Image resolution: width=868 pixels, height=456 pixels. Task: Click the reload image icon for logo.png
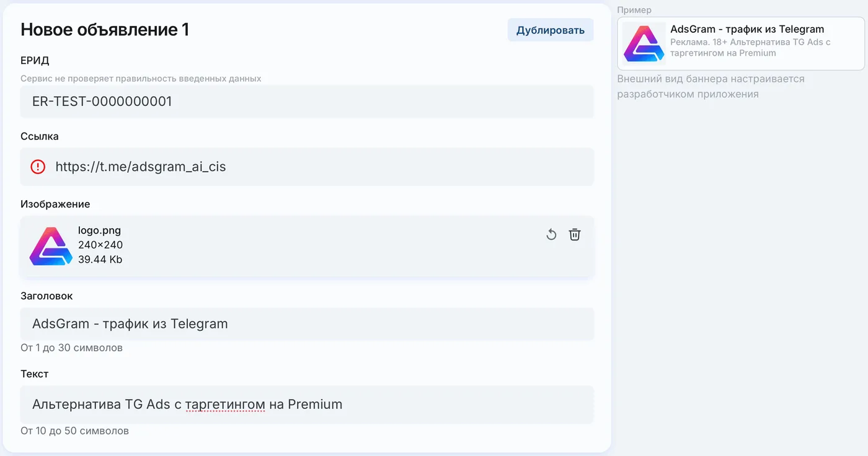pos(551,235)
